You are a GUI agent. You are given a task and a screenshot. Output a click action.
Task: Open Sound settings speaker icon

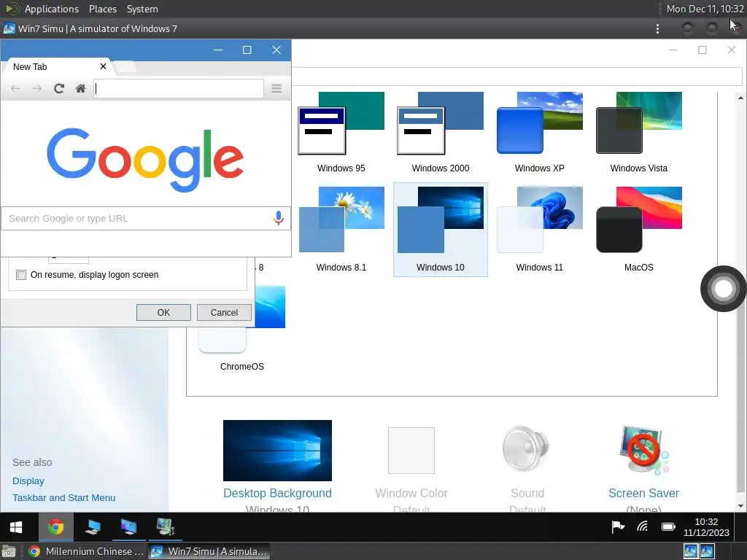(527, 448)
